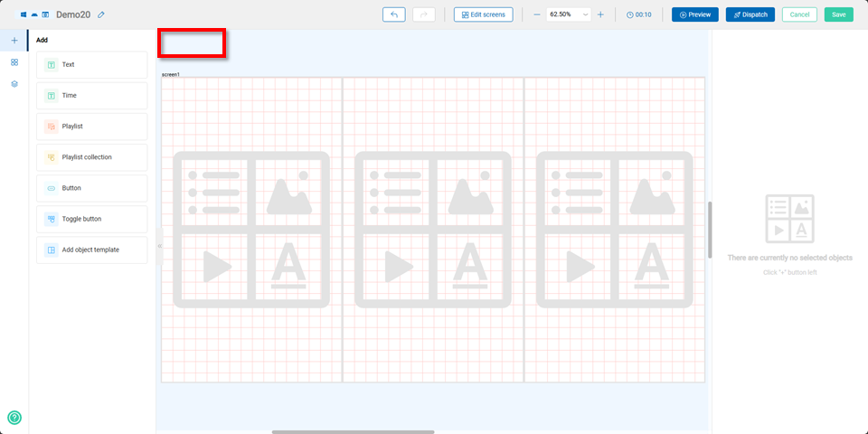868x434 pixels.
Task: Click the Cancel button
Action: pyautogui.click(x=799, y=15)
